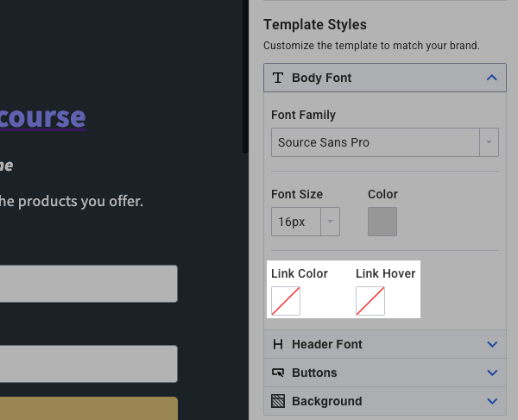Collapse the Body Font section chevron

tap(492, 78)
